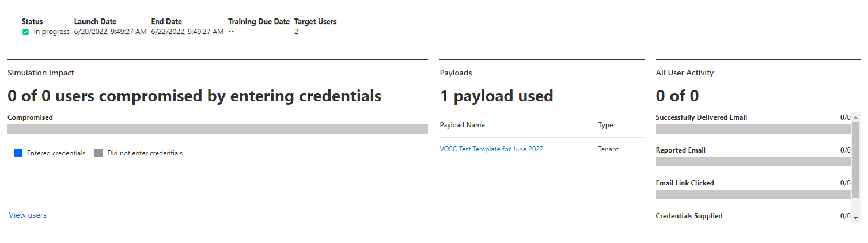This screenshot has width=868, height=243.
Task: Open VOSC Test Template for June 2022 payload
Action: pyautogui.click(x=491, y=149)
